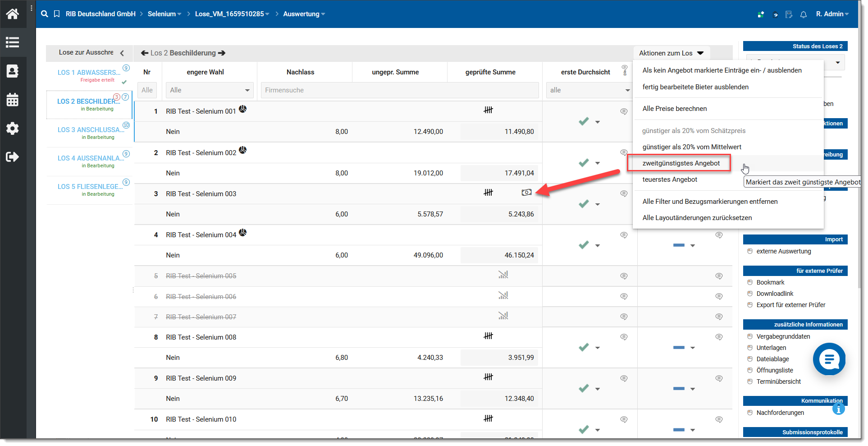The image size is (868, 446).
Task: Toggle blue dash status for Selenium 009
Action: (679, 389)
